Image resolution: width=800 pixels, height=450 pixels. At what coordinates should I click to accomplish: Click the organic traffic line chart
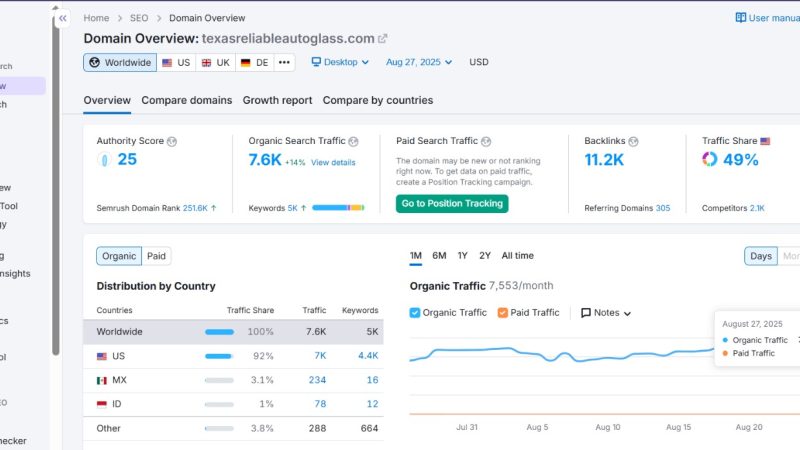561,355
